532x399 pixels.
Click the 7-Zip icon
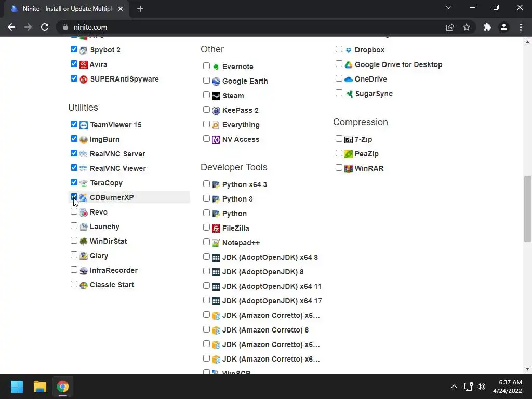tap(349, 140)
